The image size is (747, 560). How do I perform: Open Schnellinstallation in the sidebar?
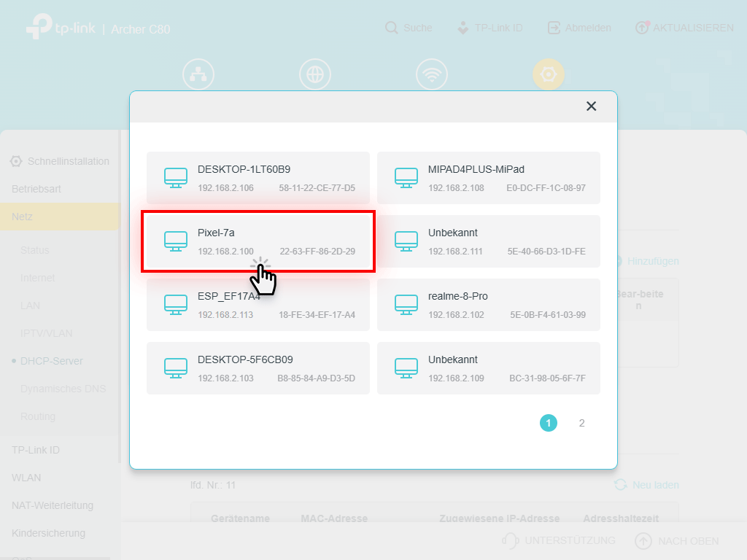pyautogui.click(x=61, y=161)
